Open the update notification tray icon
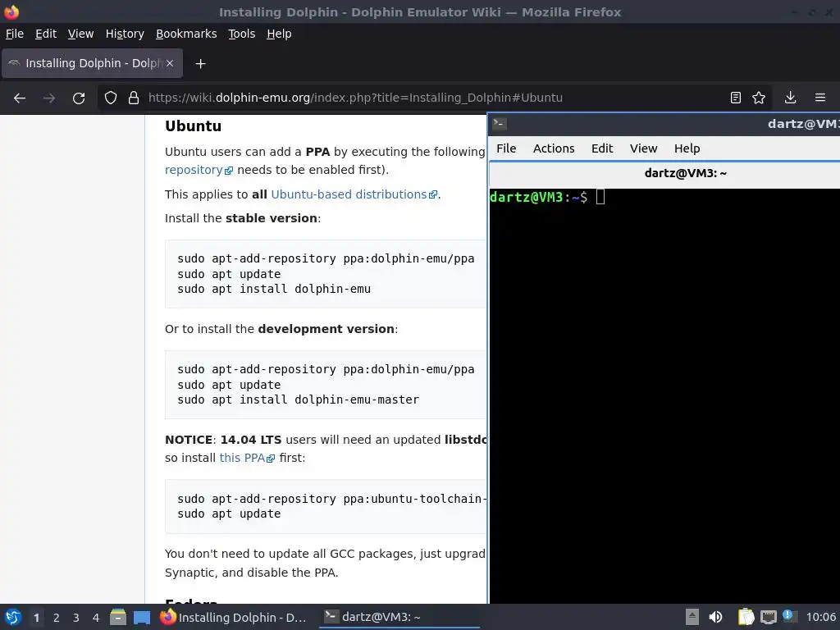The image size is (840, 630). (788, 616)
